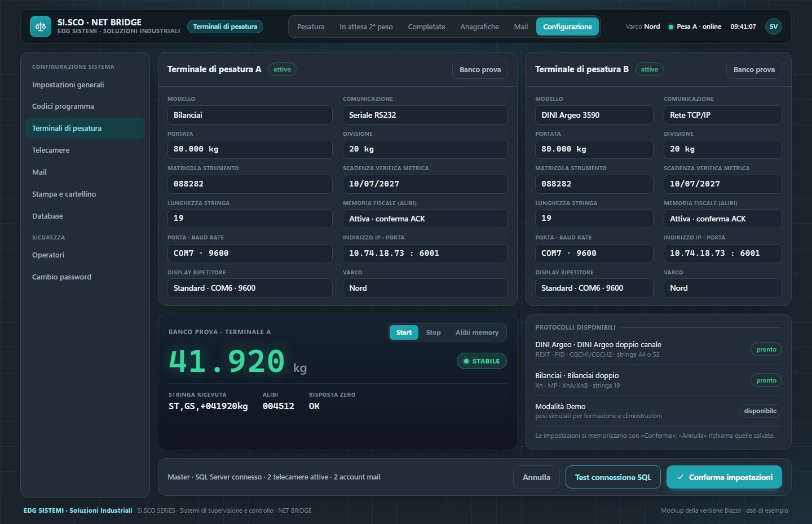Viewport: 812px width, 524px height.
Task: Click the Annulla button
Action: 536,477
